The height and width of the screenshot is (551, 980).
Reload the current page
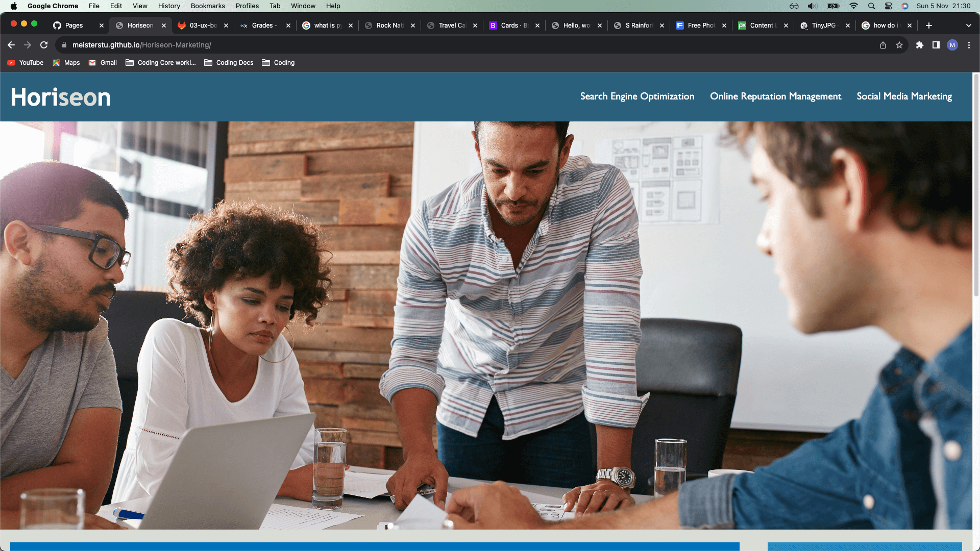click(44, 45)
